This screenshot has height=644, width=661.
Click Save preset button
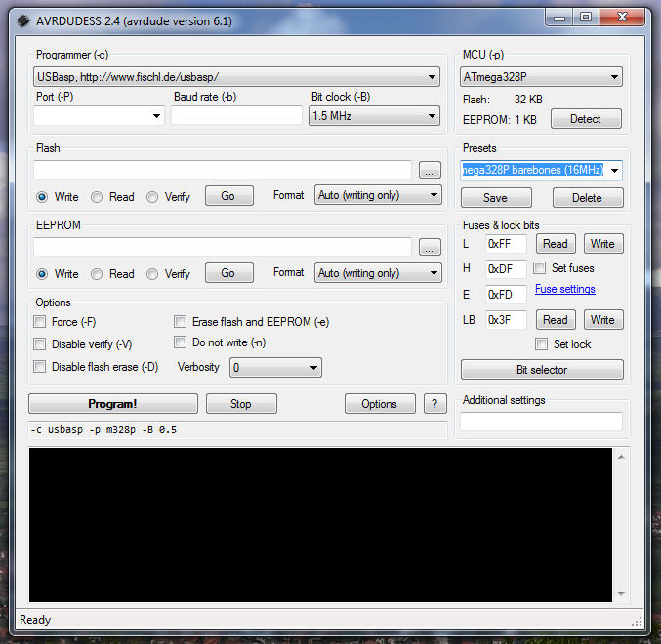[x=496, y=197]
